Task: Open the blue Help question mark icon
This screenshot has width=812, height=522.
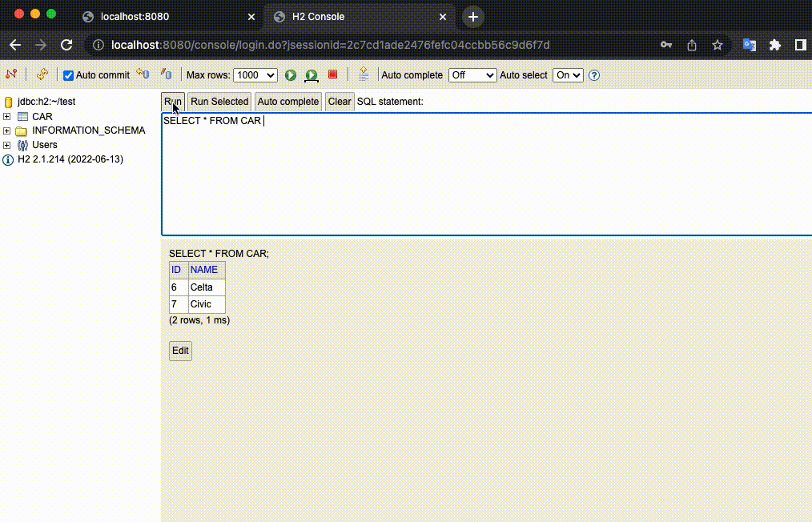Action: coord(594,75)
